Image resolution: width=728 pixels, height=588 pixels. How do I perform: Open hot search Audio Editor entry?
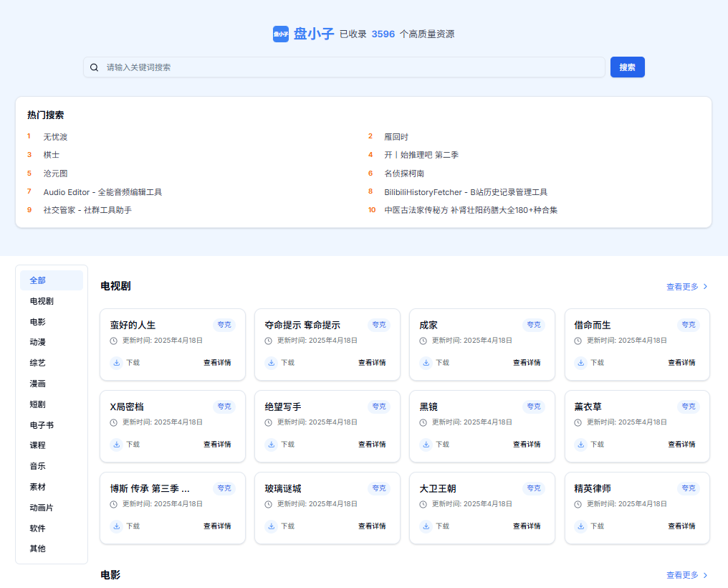coord(102,192)
